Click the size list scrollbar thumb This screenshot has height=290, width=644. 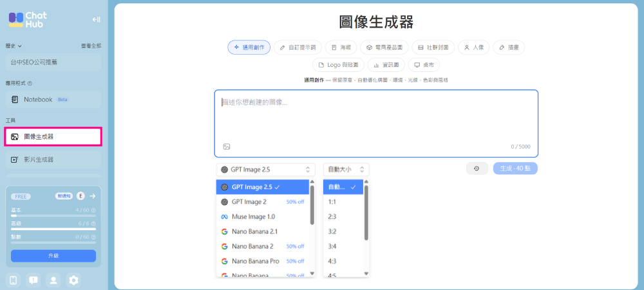pyautogui.click(x=366, y=212)
